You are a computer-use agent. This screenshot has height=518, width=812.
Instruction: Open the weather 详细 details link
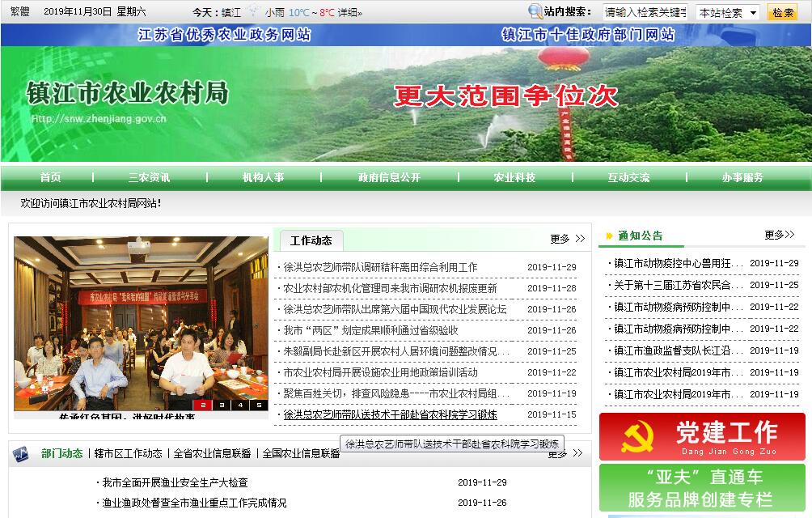click(349, 13)
